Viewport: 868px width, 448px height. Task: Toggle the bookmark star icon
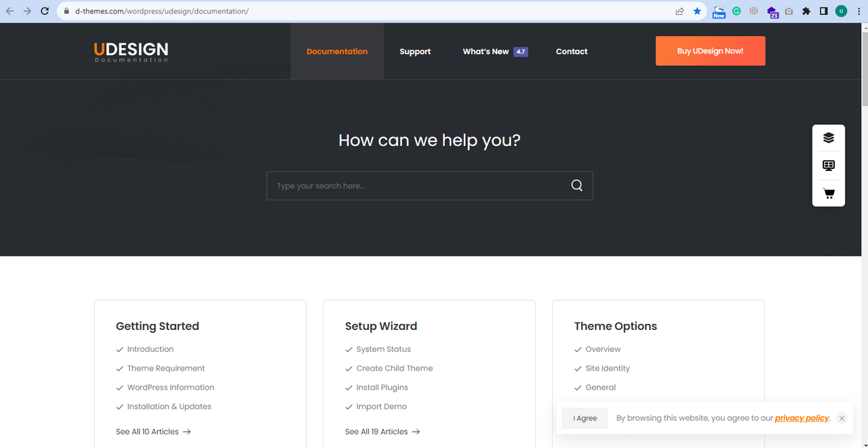[697, 11]
